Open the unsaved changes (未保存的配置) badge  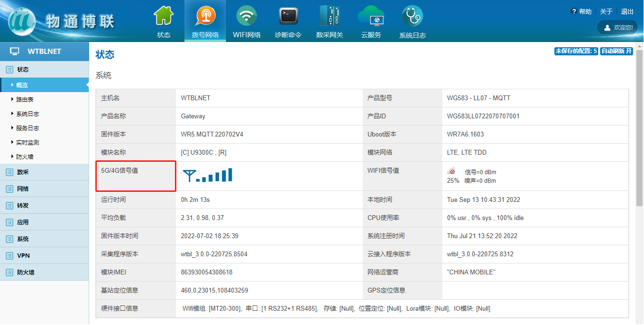pyautogui.click(x=576, y=51)
